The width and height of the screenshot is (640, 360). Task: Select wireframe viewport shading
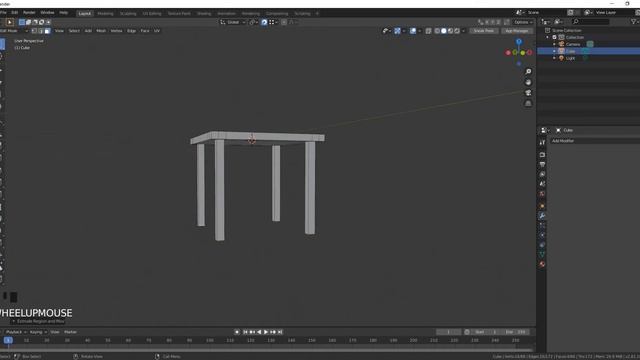click(437, 31)
